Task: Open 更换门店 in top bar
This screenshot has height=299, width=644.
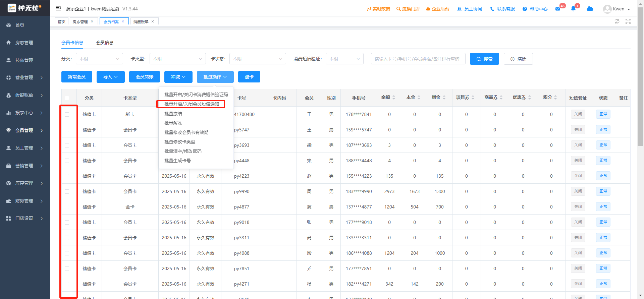Action: [408, 9]
